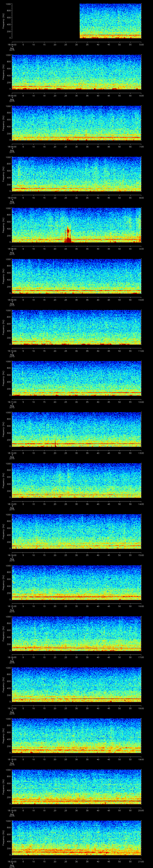This screenshot has width=153, height=868.
Task: Click Frequency (Hz) axis label of 18:04:00 plot
Action: (3, 21)
